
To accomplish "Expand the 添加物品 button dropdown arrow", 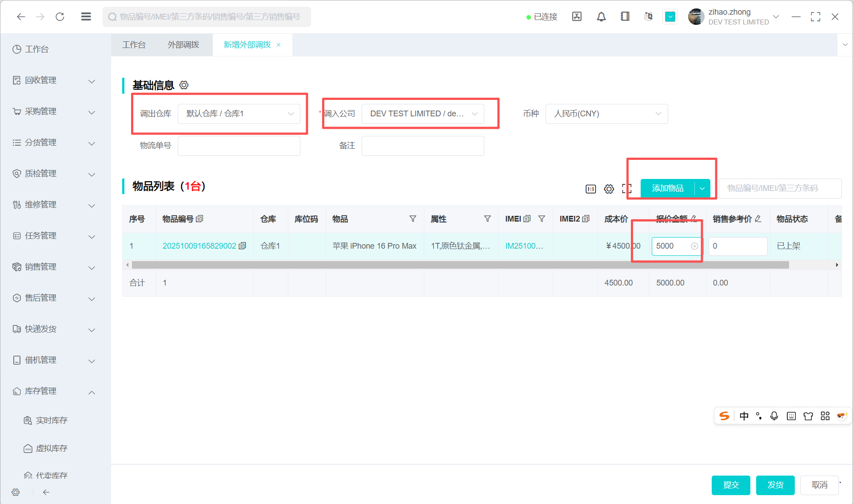I will pyautogui.click(x=702, y=188).
